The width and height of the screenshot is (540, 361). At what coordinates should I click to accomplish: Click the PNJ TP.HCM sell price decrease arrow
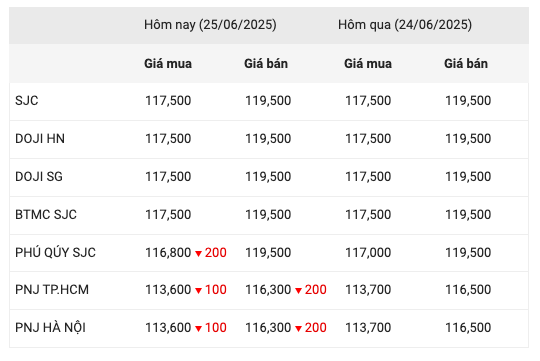click(x=299, y=291)
